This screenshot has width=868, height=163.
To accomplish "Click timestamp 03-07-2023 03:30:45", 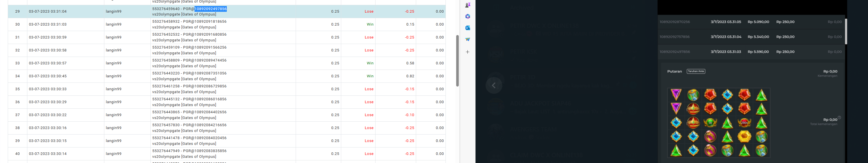I will coord(48,76).
